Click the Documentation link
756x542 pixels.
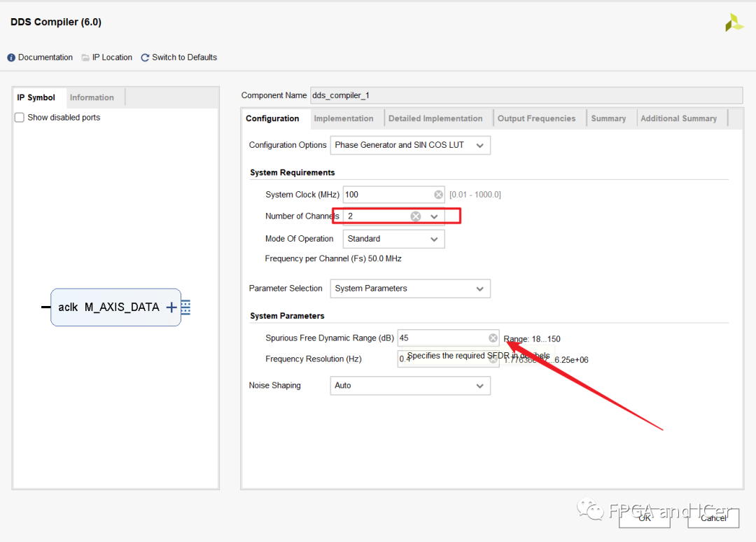(45, 57)
